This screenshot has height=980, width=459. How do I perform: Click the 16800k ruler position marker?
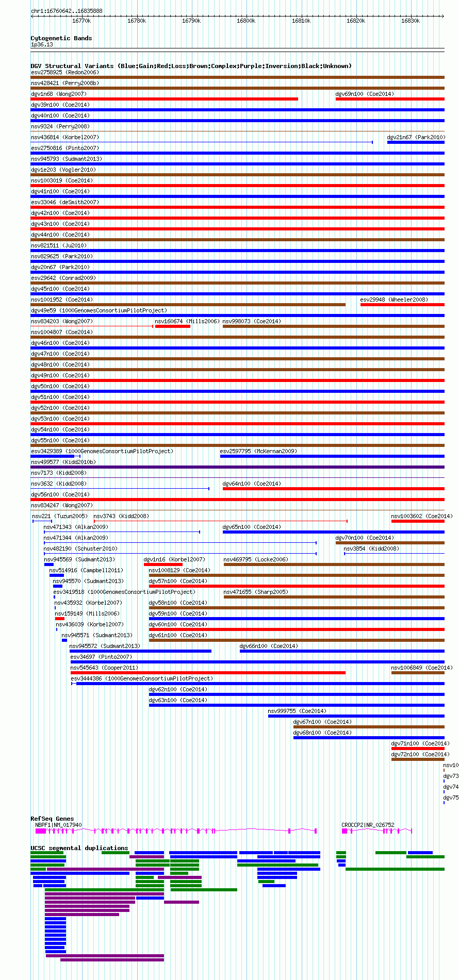pyautogui.click(x=246, y=21)
